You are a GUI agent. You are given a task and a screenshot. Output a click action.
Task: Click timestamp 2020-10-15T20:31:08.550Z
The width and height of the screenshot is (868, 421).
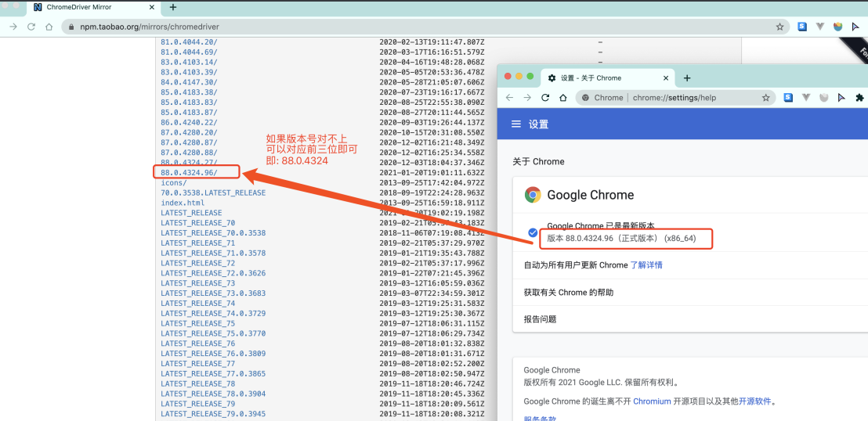(x=432, y=132)
